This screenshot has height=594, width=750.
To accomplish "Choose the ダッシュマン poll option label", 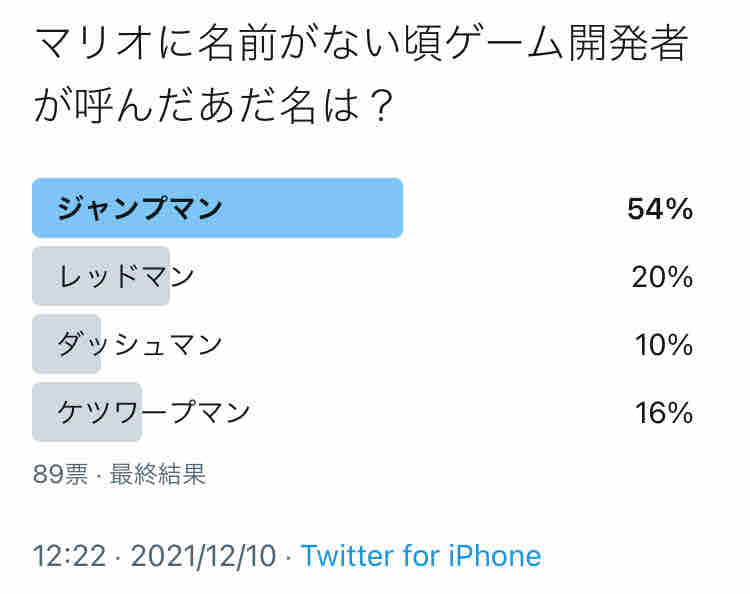I will 139,344.
